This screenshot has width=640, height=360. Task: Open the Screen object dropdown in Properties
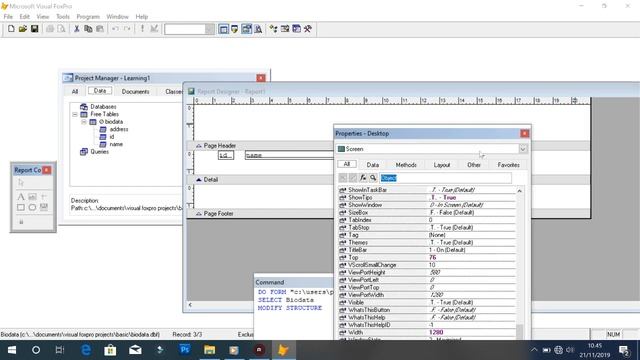(x=523, y=149)
